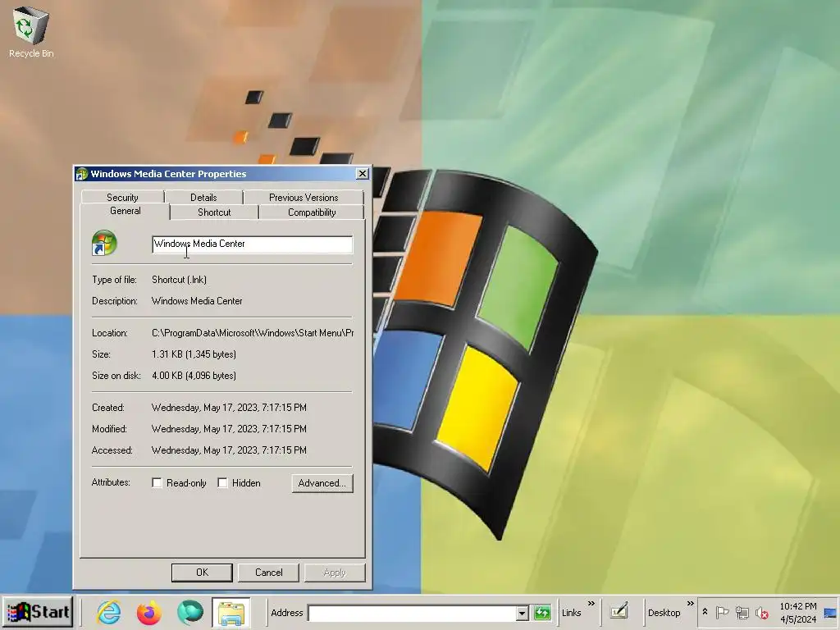Click the Cancel button
The height and width of the screenshot is (630, 840).
[268, 572]
